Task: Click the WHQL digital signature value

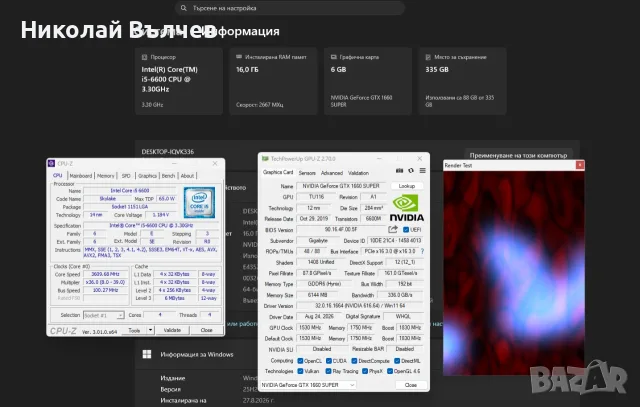Action: point(403,316)
